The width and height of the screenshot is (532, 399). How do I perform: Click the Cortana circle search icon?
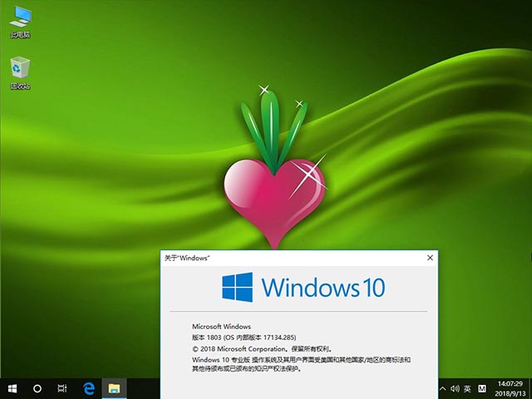point(37,388)
